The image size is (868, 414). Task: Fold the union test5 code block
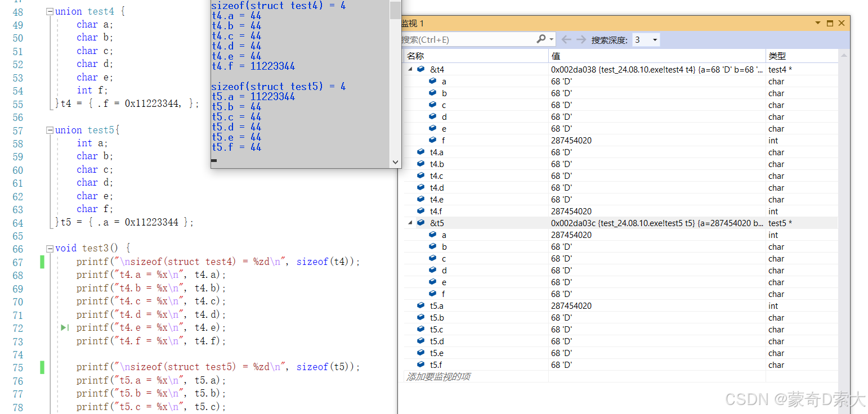tap(50, 130)
